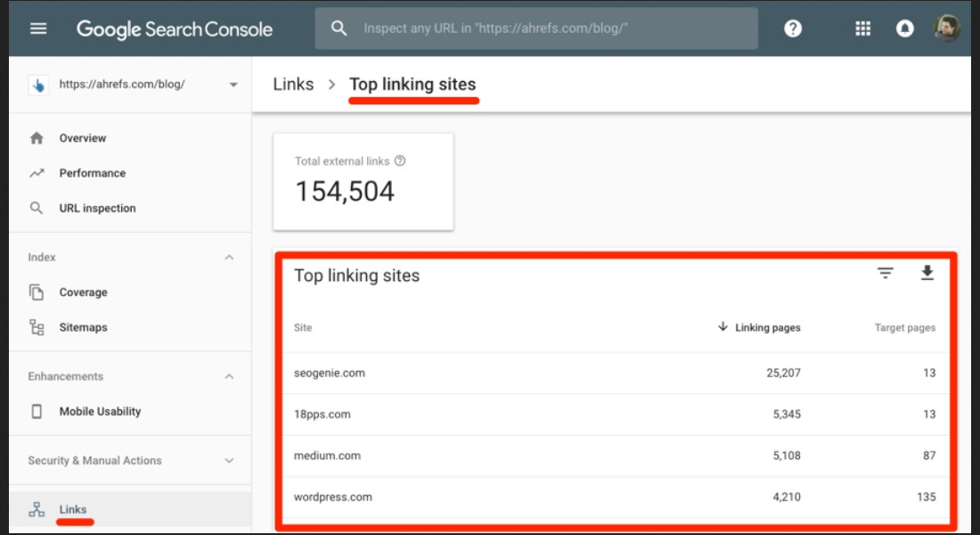
Task: Open Coverage report in sidebar
Action: pos(130,292)
